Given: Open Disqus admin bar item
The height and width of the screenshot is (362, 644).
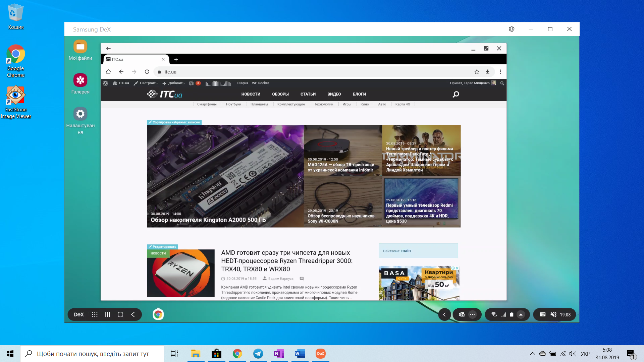Looking at the screenshot, I should tap(243, 83).
